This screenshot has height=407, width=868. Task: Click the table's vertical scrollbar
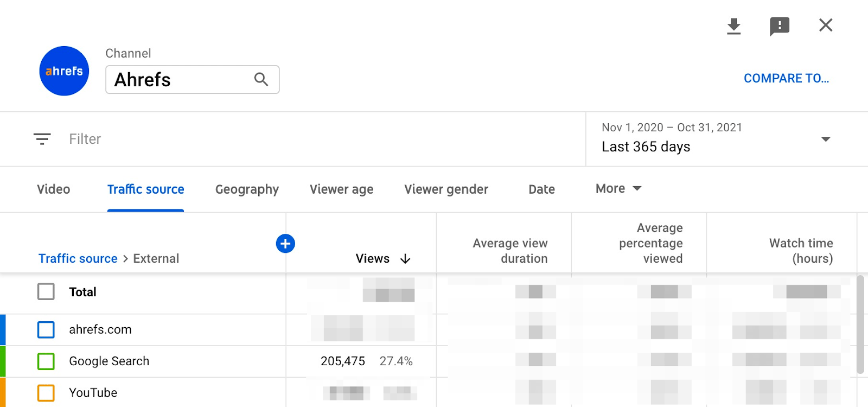860,325
